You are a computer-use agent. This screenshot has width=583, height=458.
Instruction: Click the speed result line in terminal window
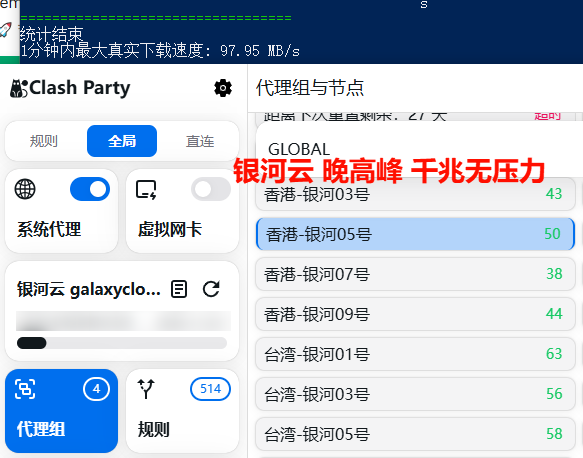pos(160,51)
